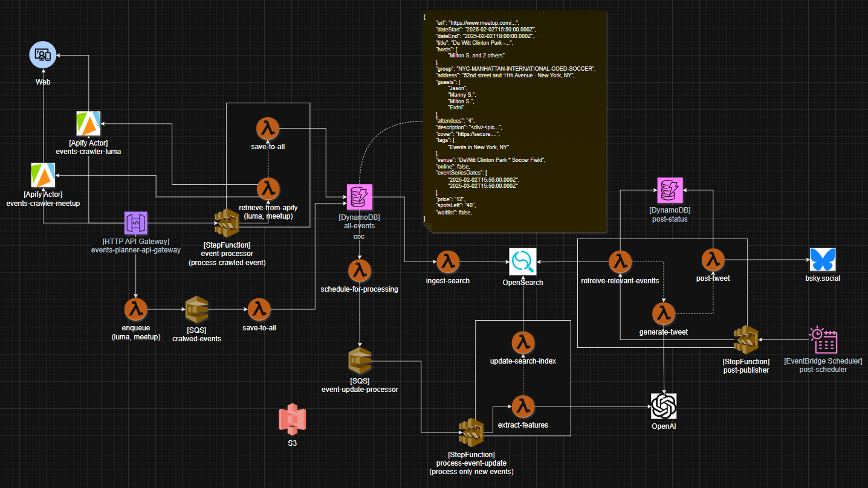Viewport: 868px width, 488px height.
Task: Click the 'all-events' label text
Action: [x=360, y=226]
